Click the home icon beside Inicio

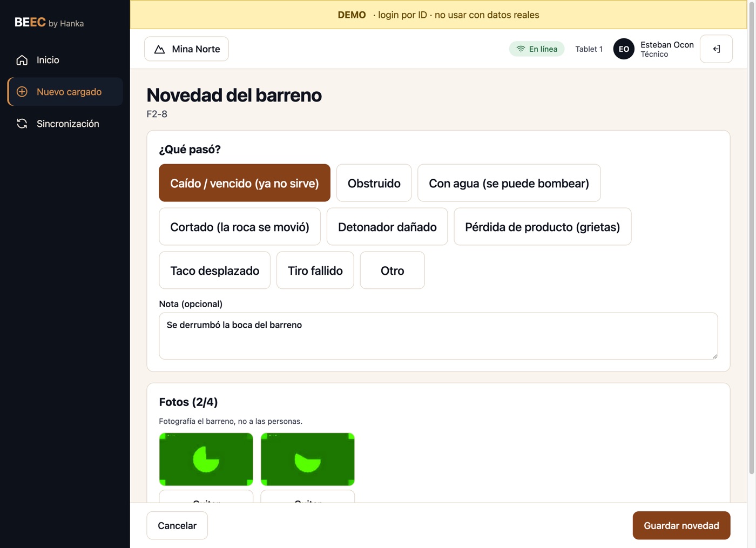click(22, 60)
